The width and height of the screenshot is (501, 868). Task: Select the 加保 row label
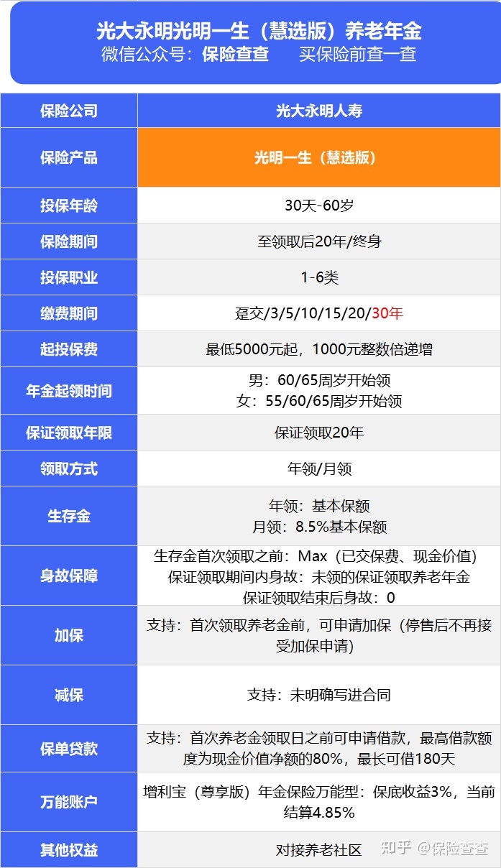point(69,635)
